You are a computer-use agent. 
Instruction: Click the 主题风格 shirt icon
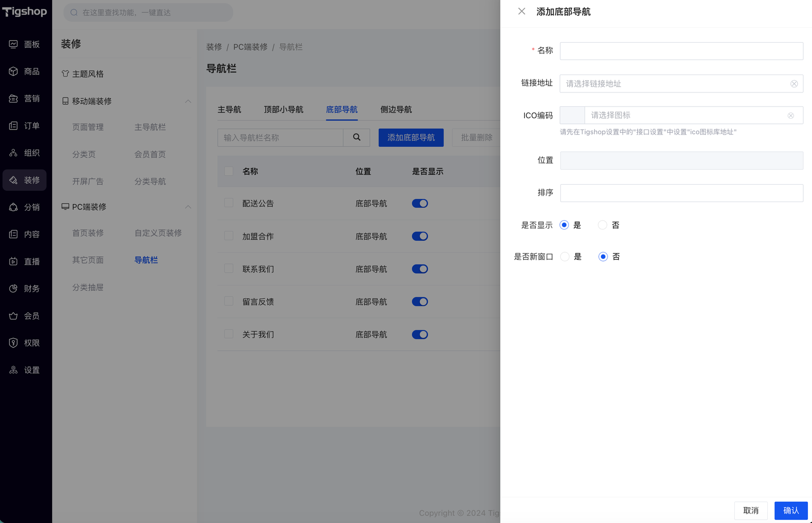pos(65,74)
